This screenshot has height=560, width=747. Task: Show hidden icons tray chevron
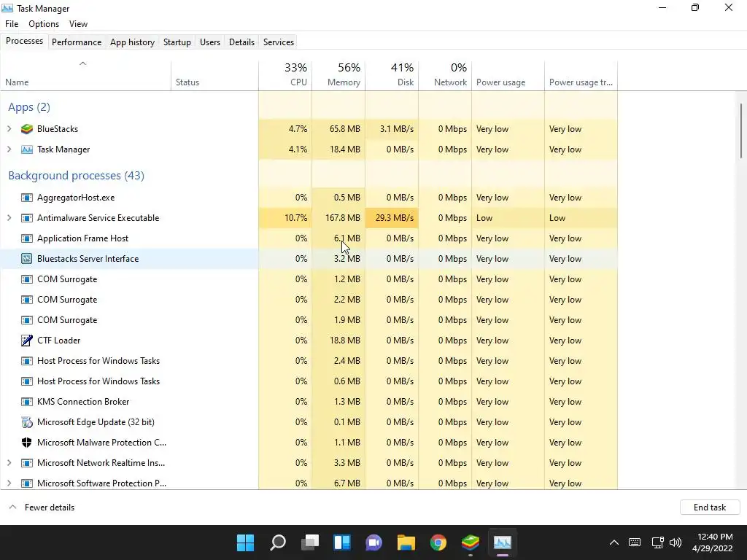tap(614, 542)
